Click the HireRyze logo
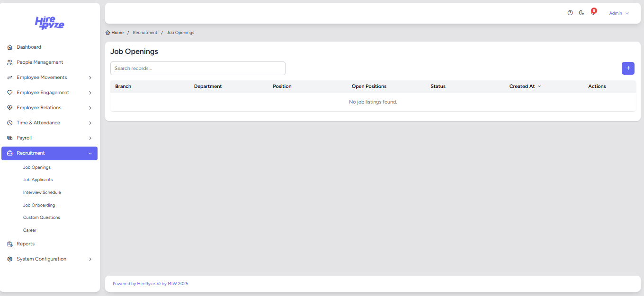Viewport: 644px width, 296px height. 50,23
